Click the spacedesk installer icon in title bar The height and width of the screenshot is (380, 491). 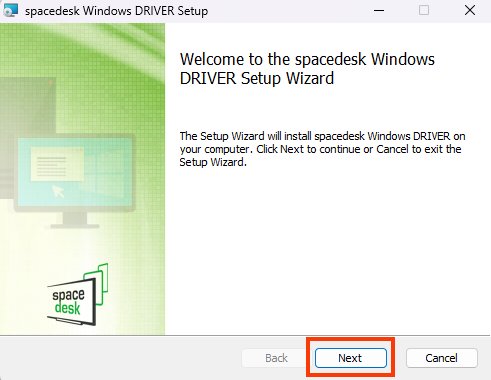coord(10,10)
